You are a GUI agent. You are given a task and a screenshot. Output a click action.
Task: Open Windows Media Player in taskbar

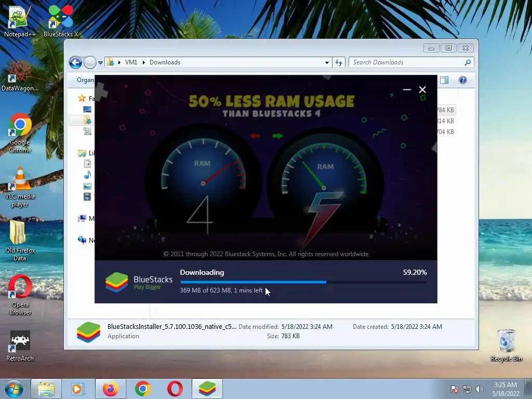coord(77,389)
